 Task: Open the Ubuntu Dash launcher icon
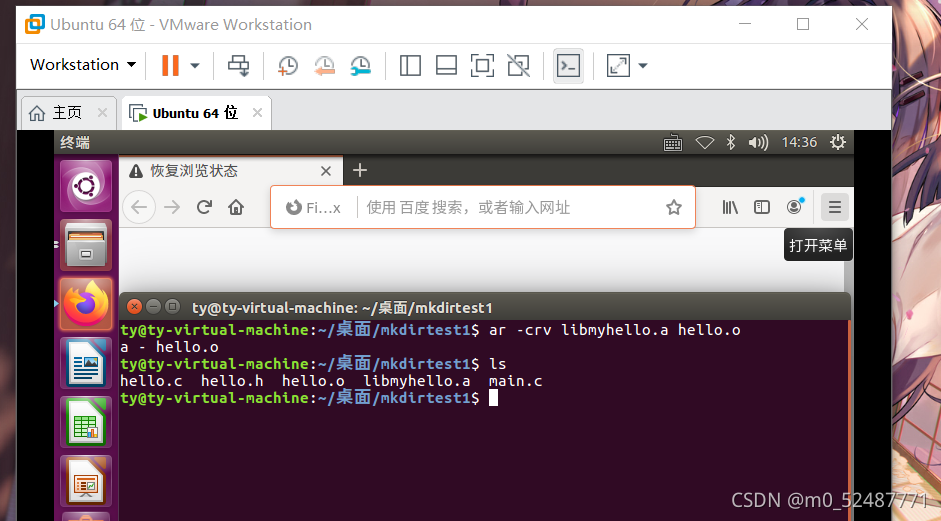(x=86, y=186)
